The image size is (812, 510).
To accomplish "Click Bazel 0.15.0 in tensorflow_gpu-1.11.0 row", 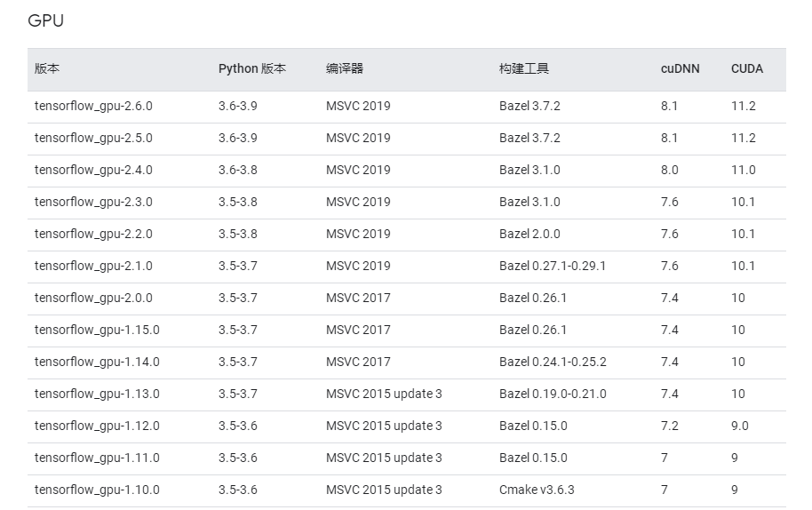I will (533, 458).
